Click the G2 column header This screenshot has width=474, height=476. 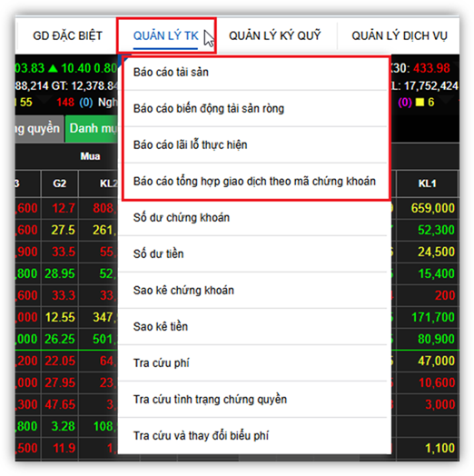coord(60,183)
